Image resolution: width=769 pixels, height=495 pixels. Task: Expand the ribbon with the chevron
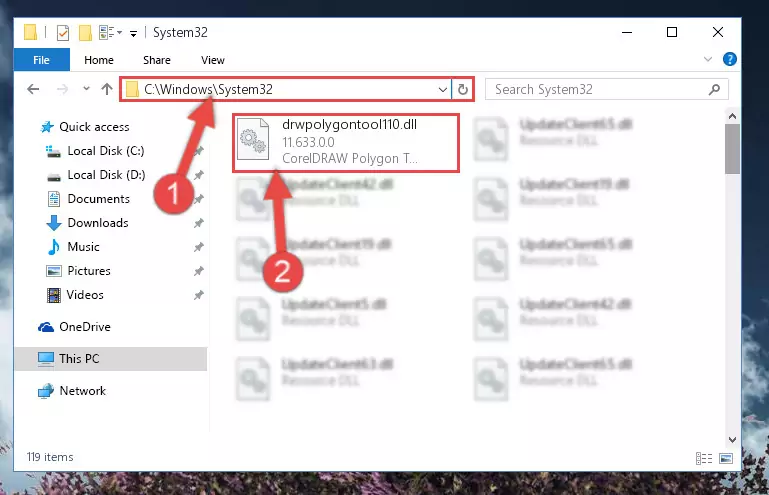708,59
